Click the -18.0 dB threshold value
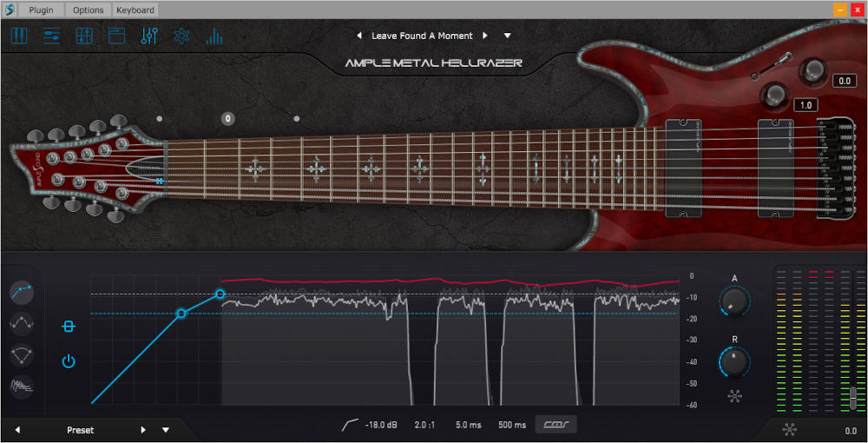868x443 pixels. coord(381,426)
